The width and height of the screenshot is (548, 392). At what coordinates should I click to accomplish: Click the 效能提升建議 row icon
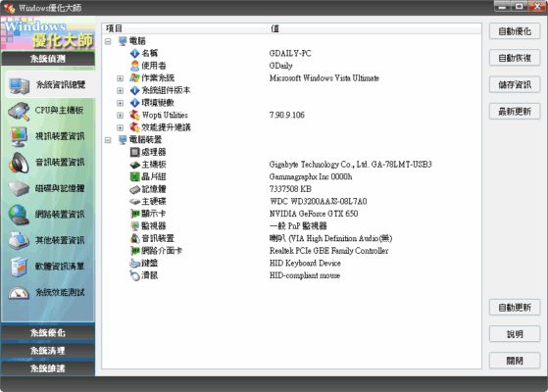pos(134,127)
